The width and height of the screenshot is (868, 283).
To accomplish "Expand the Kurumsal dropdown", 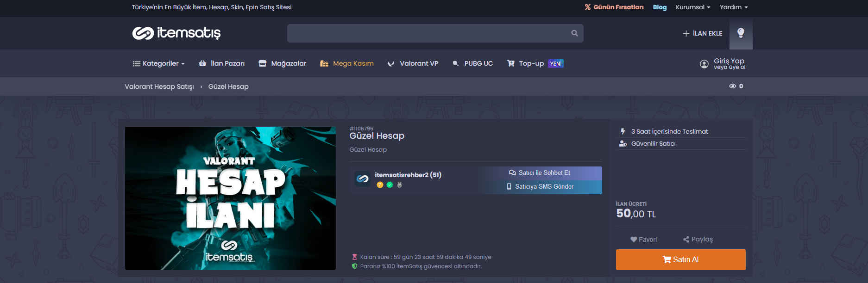I will coord(693,7).
